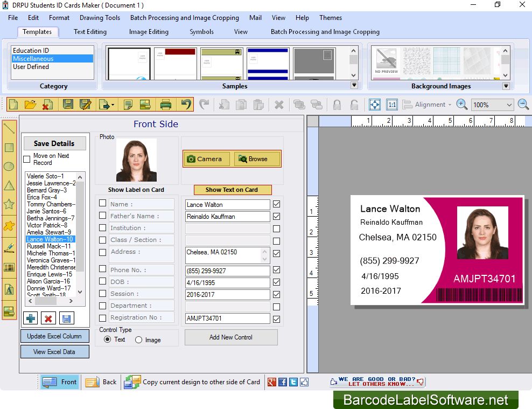Click the Background Images scroll-down arrow
Screen dimensions: 532x409
tap(505, 75)
